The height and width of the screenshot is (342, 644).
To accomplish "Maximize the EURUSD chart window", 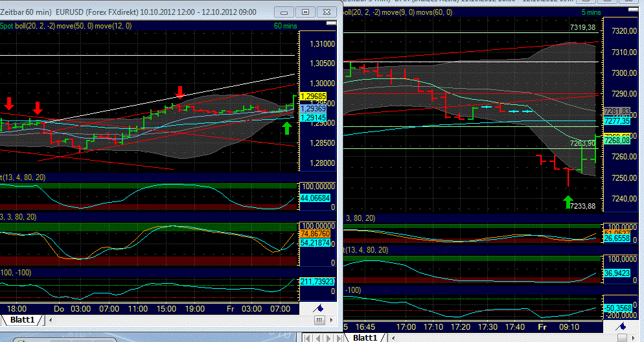I will pyautogui.click(x=305, y=12).
